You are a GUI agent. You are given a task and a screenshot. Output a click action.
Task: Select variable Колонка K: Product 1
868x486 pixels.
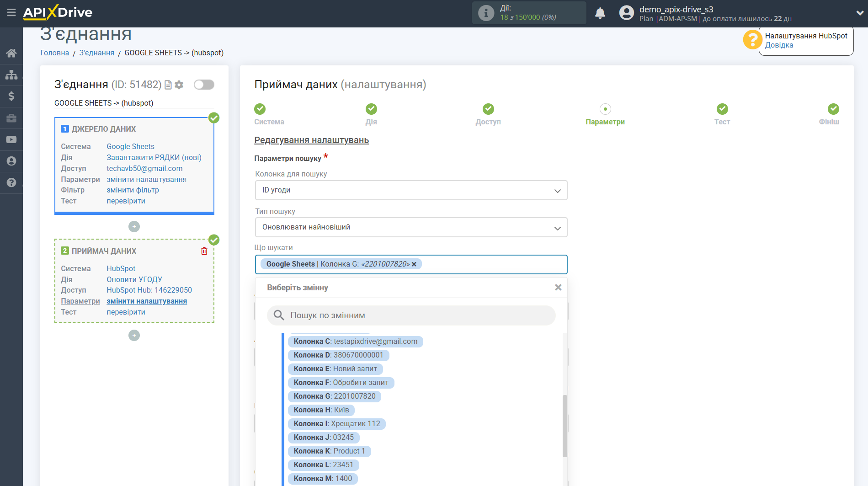click(330, 451)
